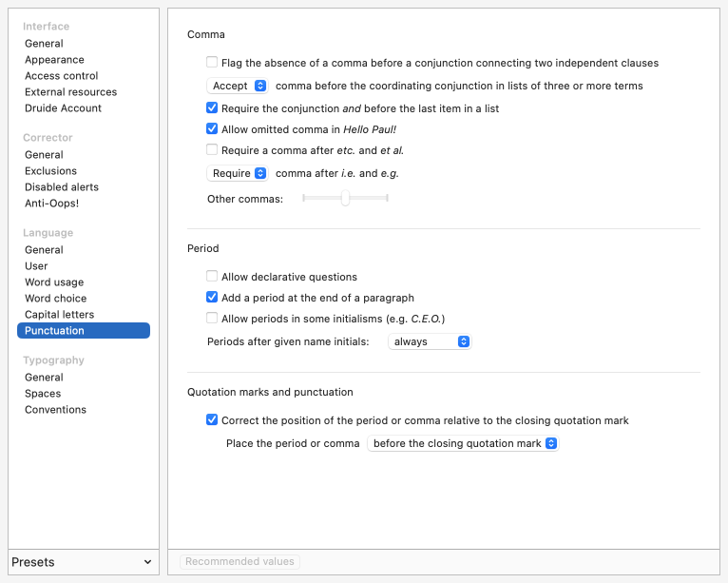Open the before the closing quotation mark dropdown
Image resolution: width=728 pixels, height=583 pixels.
click(x=463, y=443)
